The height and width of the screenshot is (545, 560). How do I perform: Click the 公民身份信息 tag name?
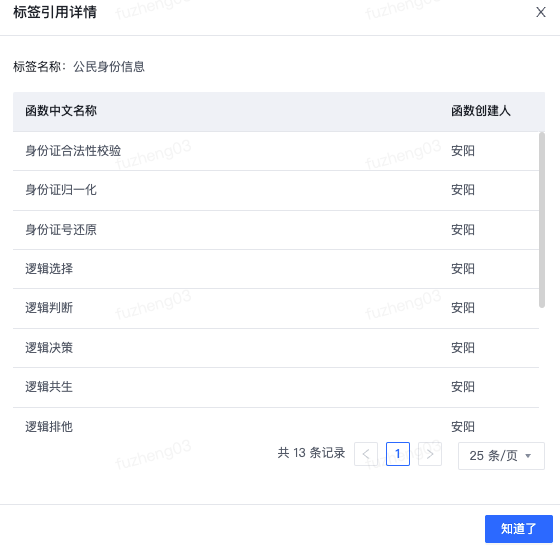tap(109, 67)
